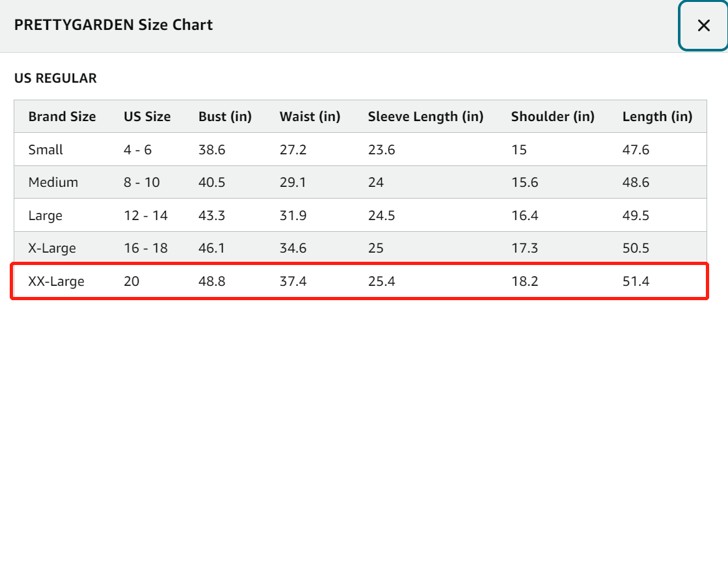Click Medium row sleeve length 24
This screenshot has height=573, width=728.
[x=376, y=182]
